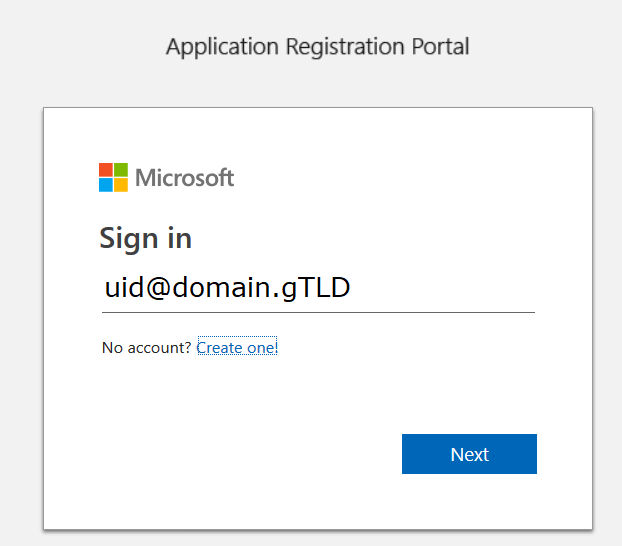Open the "Create one!" account link
622x546 pixels.
click(x=236, y=347)
